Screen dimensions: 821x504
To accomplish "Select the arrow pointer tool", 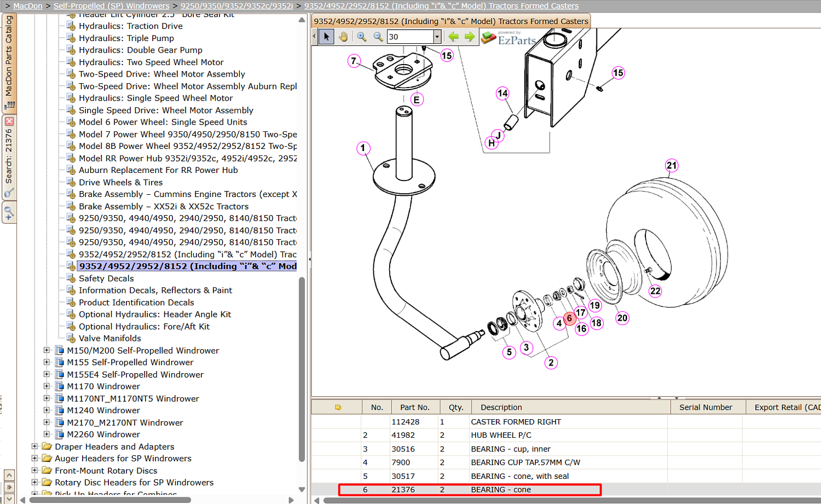I will (326, 37).
